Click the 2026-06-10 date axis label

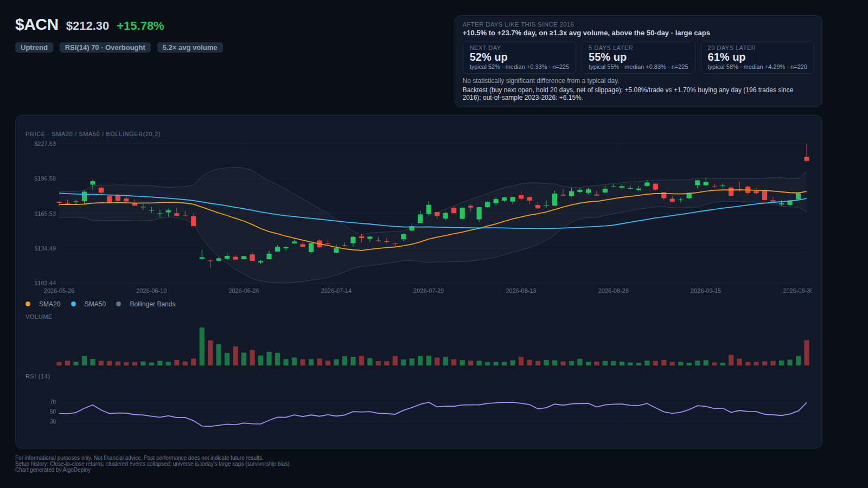click(x=151, y=291)
